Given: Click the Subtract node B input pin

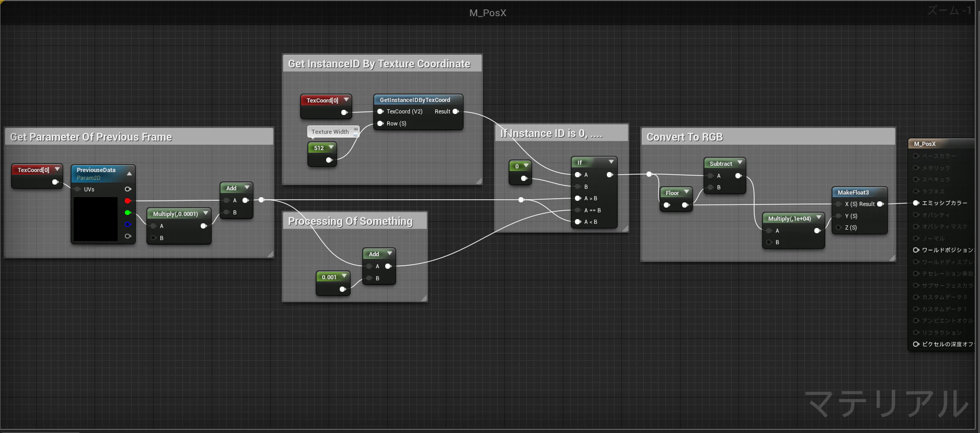Looking at the screenshot, I should coord(711,187).
